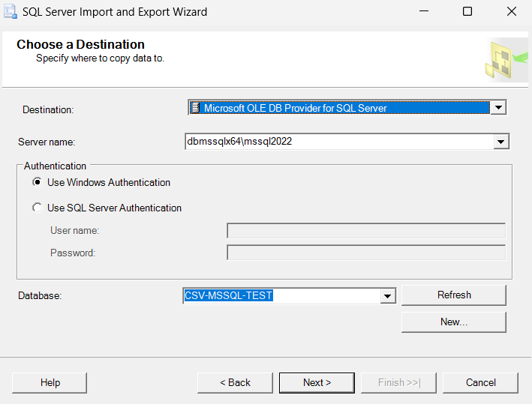Click the database icon in the Destination field
This screenshot has height=404, width=532.
195,108
